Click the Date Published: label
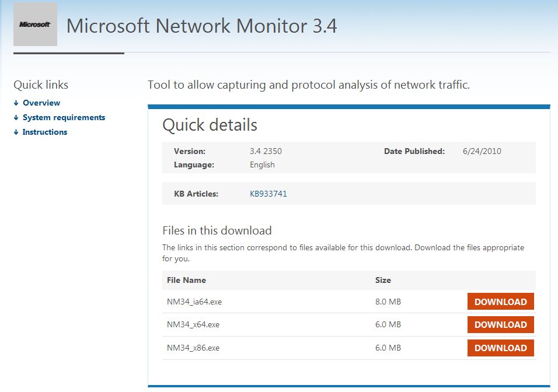Viewport: 558px width, 392px height. (414, 151)
